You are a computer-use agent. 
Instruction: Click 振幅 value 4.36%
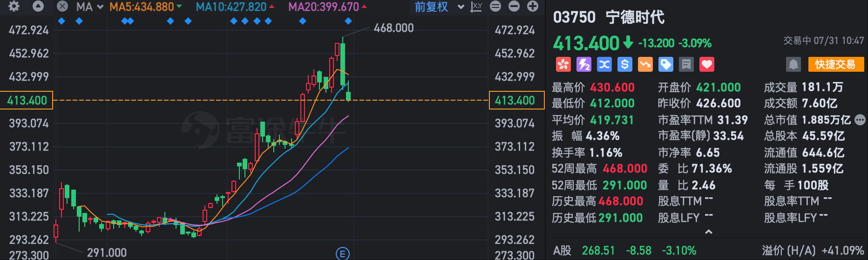[x=603, y=136]
